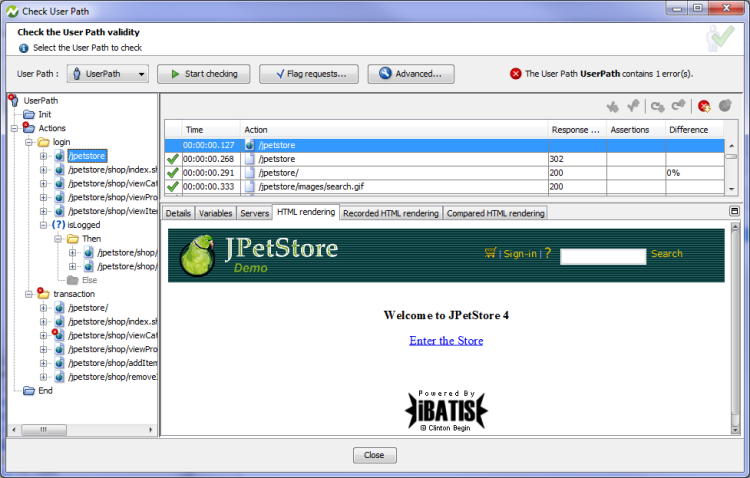Viewport: 750px width, 478px height.
Task: Click the Init container folder icon
Action: click(x=29, y=114)
